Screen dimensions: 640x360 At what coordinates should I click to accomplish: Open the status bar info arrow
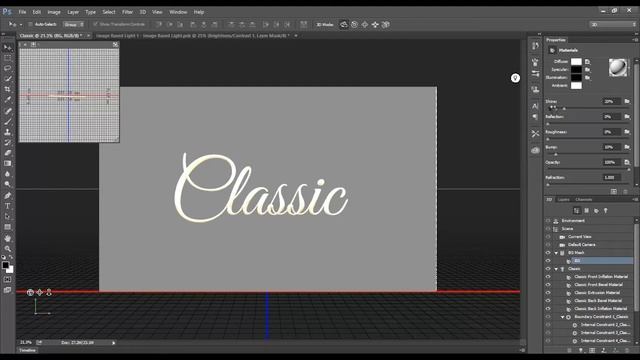[113, 343]
